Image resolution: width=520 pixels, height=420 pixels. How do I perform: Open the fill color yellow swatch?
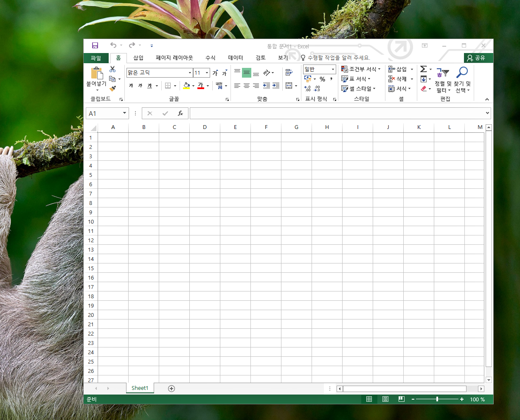pyautogui.click(x=186, y=86)
